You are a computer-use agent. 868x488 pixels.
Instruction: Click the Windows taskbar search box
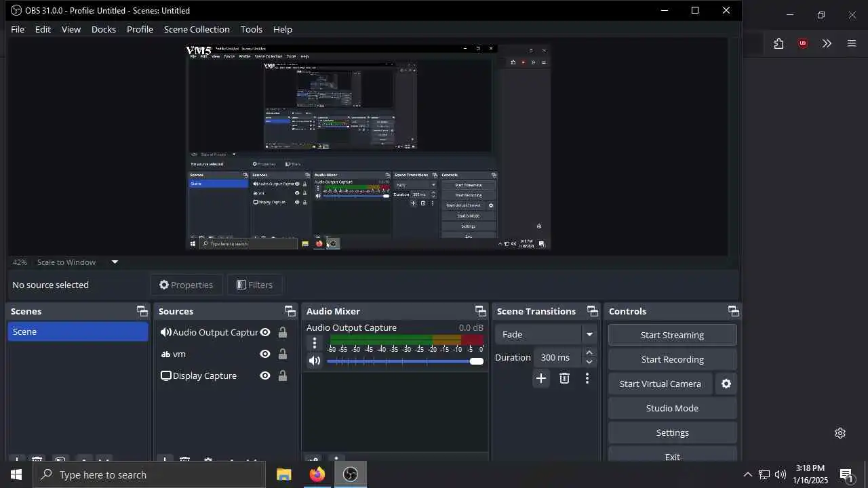coord(149,474)
